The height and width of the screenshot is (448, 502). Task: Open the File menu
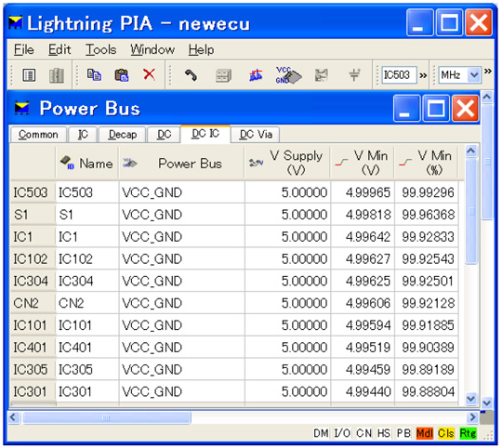point(23,49)
